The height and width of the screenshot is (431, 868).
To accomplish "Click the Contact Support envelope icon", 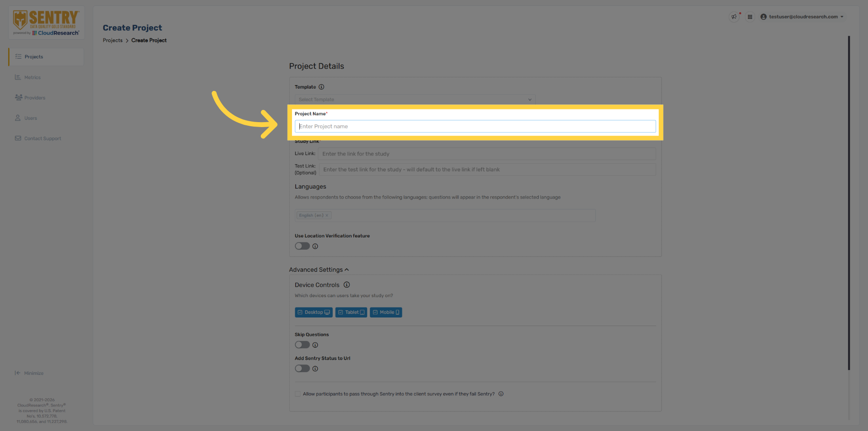I will coord(18,138).
